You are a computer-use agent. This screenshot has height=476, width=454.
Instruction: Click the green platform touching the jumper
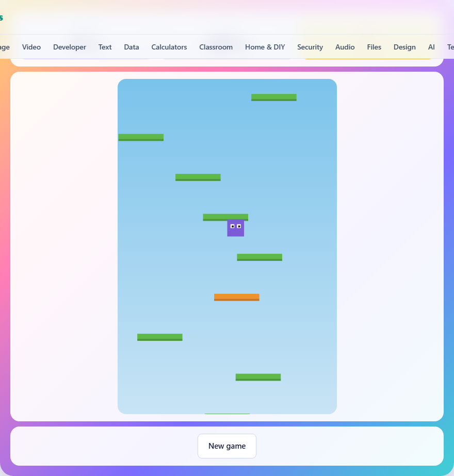(x=225, y=217)
